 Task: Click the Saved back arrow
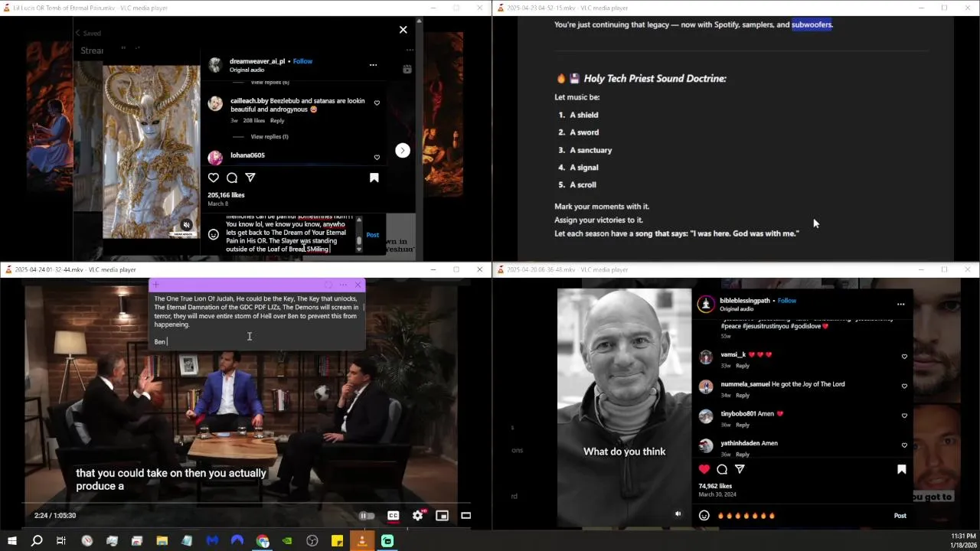tap(77, 34)
